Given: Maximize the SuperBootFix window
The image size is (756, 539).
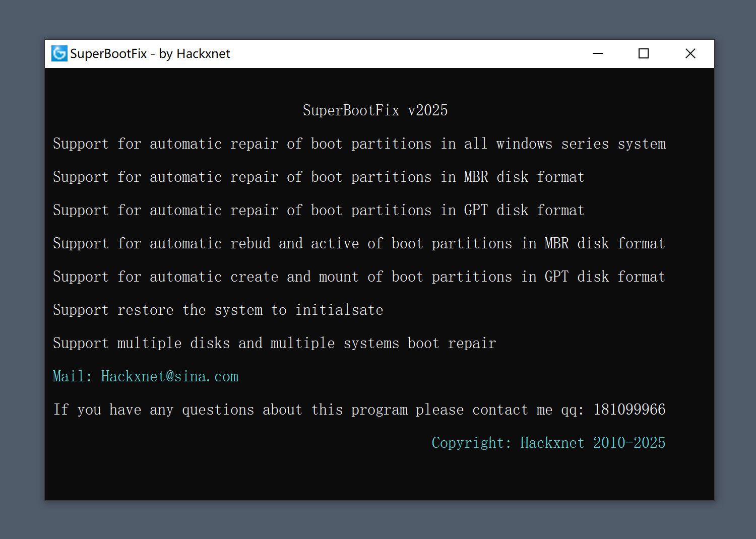Looking at the screenshot, I should (643, 53).
